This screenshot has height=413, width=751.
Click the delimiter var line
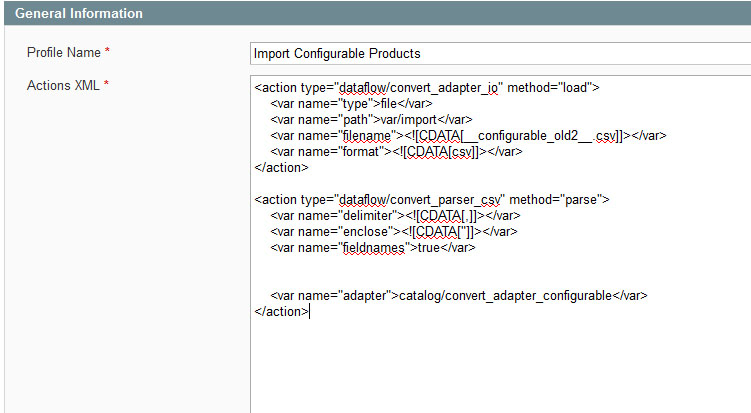(395, 216)
